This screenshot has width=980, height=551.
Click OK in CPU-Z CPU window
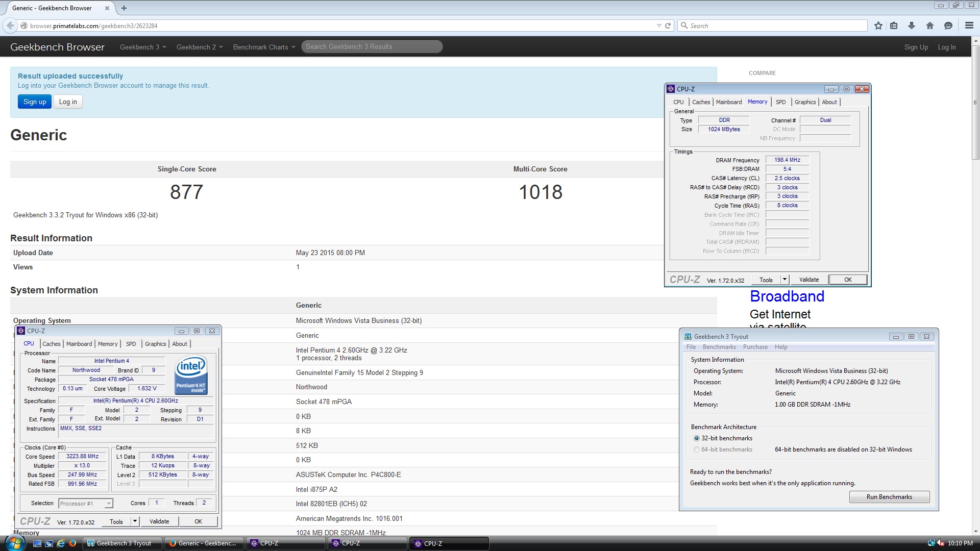(199, 521)
